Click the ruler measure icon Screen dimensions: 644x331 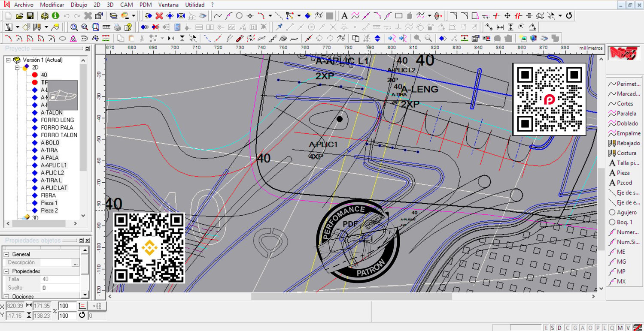tap(106, 27)
